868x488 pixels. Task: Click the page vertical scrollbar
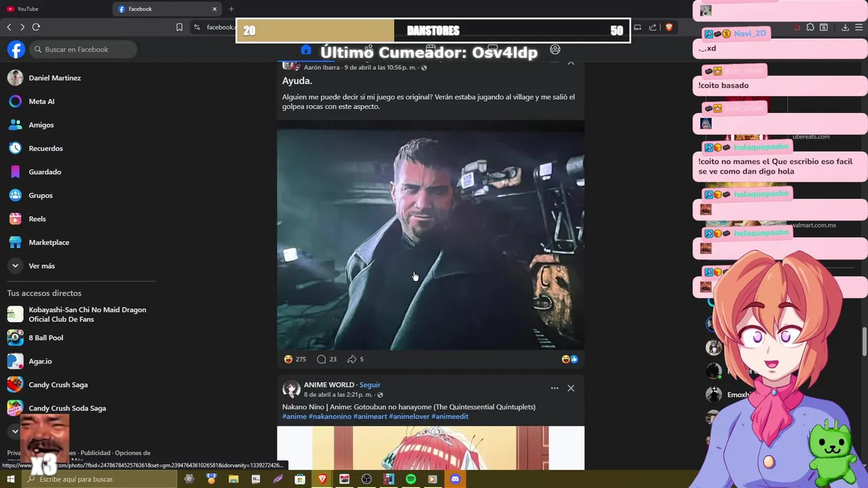tap(865, 341)
